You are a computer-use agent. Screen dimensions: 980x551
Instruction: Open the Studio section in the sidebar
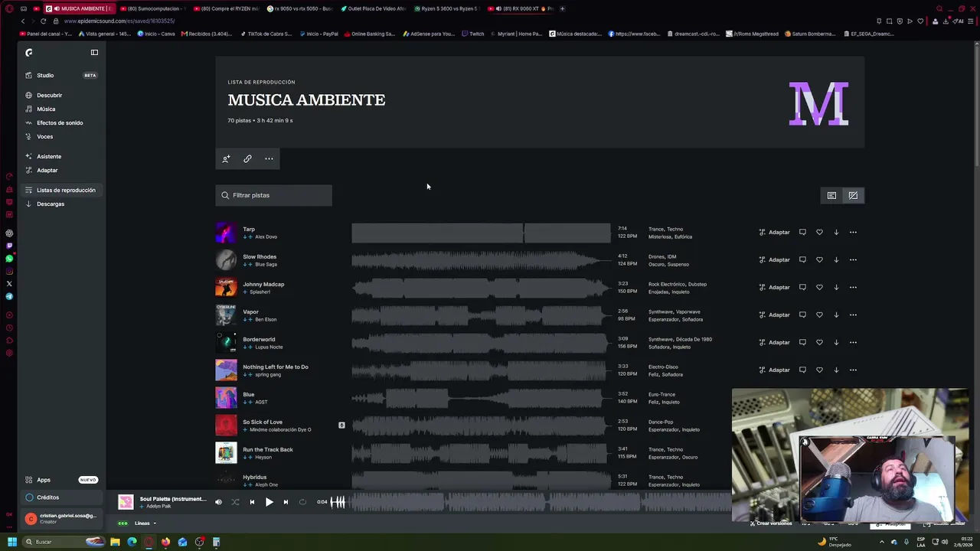(x=45, y=75)
